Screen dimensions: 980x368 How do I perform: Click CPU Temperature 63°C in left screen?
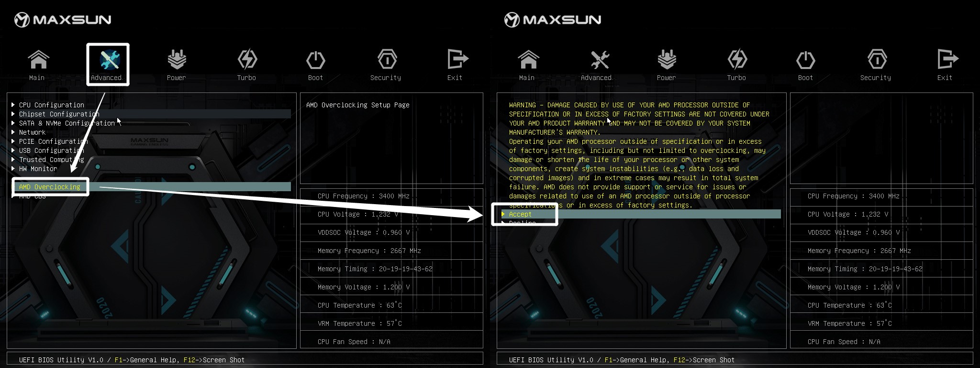click(x=360, y=305)
